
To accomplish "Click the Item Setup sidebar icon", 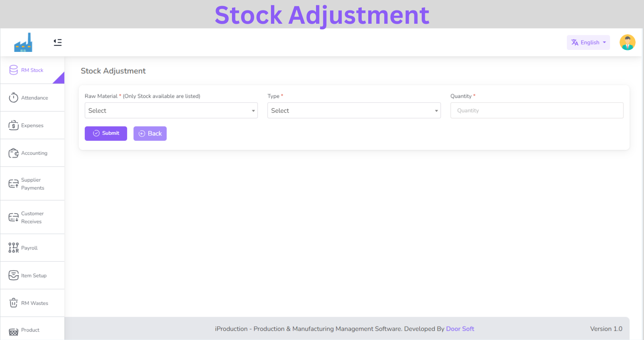I will 14,275.
